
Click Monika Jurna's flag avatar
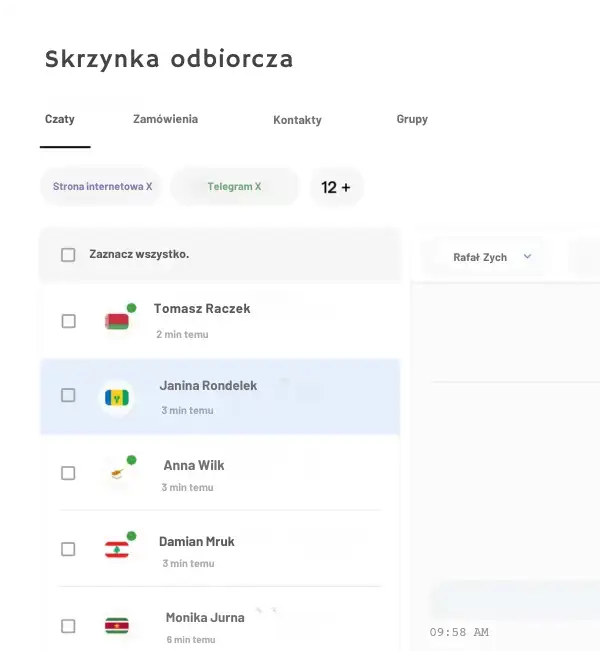click(x=117, y=626)
